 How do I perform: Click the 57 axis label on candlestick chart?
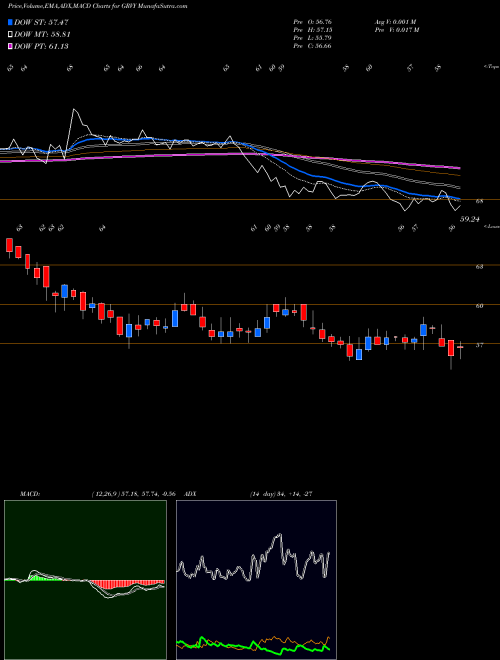(x=479, y=345)
